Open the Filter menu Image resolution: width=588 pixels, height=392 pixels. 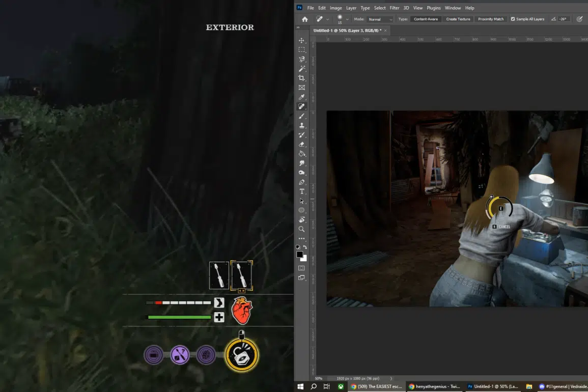tap(394, 8)
